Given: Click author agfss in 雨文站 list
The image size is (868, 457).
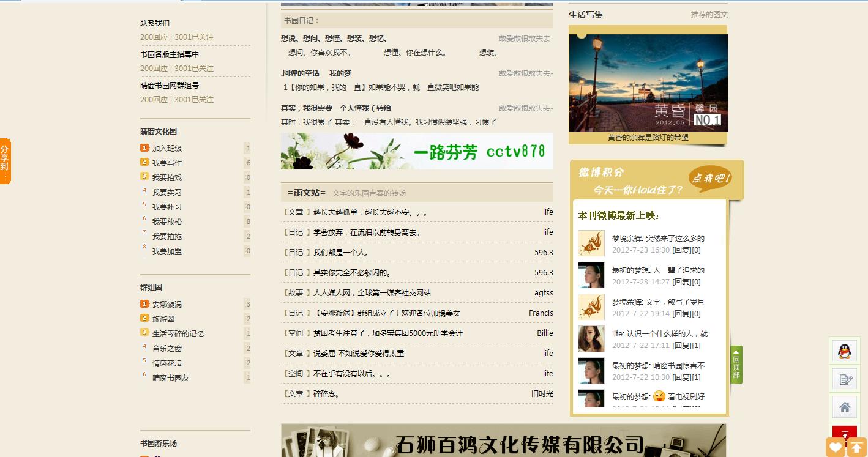Looking at the screenshot, I should tap(544, 293).
